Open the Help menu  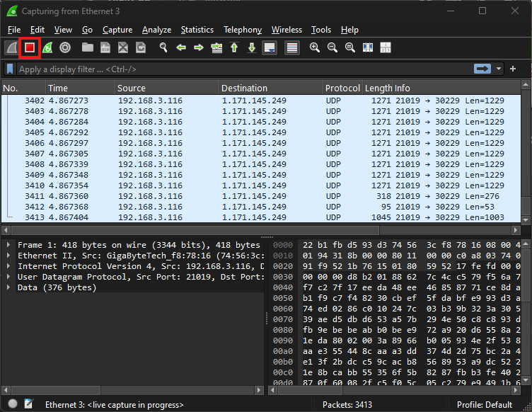coord(349,30)
